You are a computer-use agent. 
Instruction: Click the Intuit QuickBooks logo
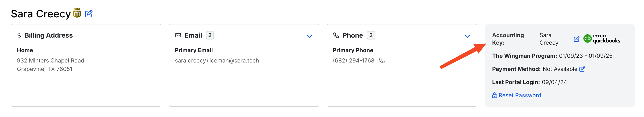(x=601, y=39)
